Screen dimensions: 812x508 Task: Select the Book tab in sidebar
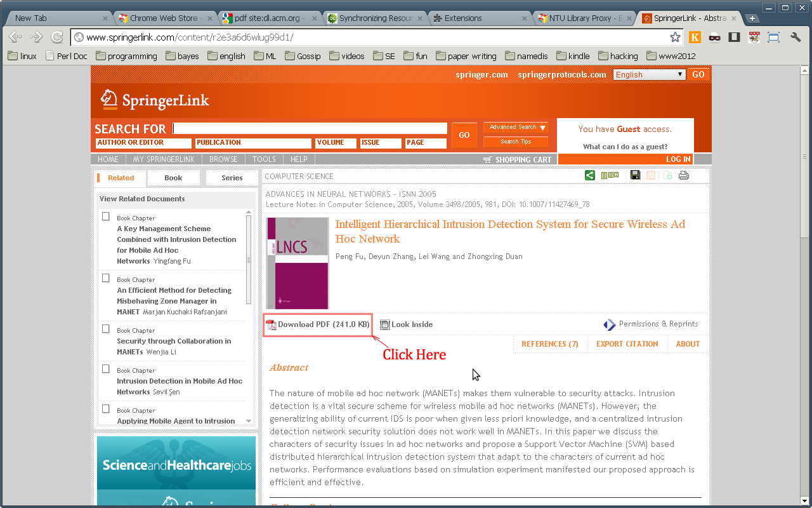(173, 178)
